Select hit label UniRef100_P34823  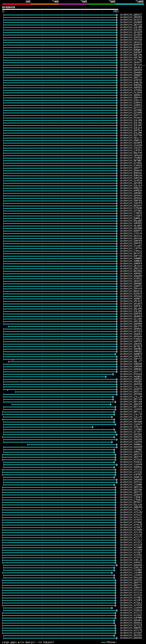(131, 339)
